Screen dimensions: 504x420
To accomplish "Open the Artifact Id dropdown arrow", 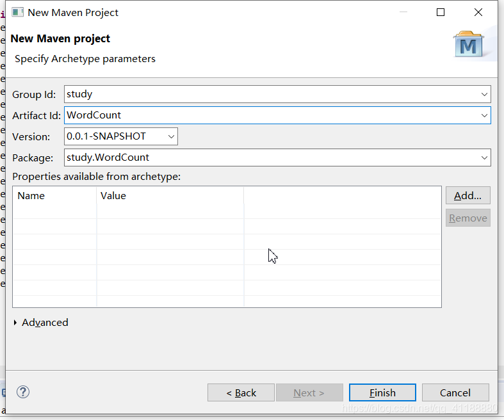I will pyautogui.click(x=484, y=115).
